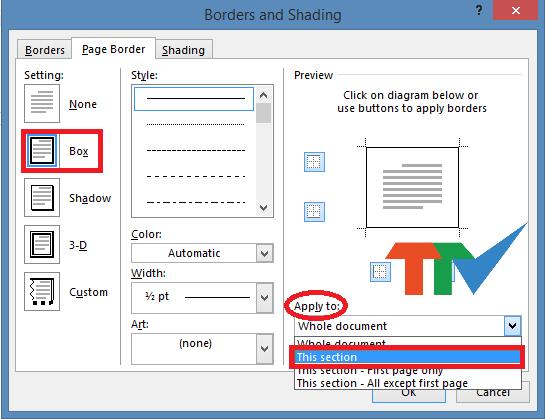545x419 pixels.
Task: Pick the 3-D border setting icon
Action: (x=42, y=244)
